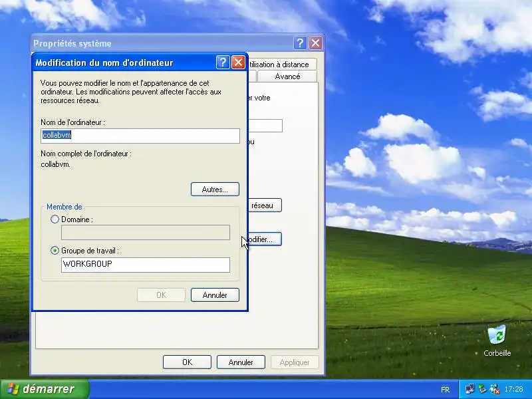The height and width of the screenshot is (399, 532).
Task: Click the network connection tray icon
Action: pyautogui.click(x=469, y=389)
